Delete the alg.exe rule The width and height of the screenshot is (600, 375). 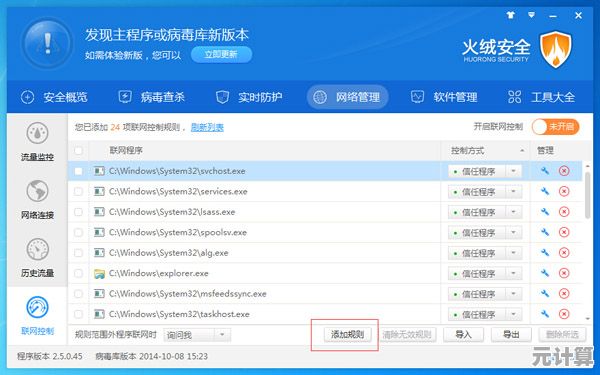point(564,253)
